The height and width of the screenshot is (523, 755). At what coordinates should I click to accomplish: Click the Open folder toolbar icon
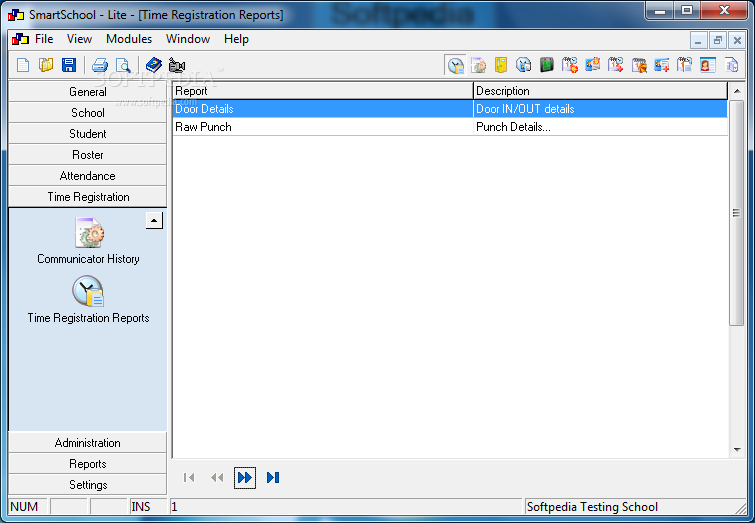(x=46, y=65)
